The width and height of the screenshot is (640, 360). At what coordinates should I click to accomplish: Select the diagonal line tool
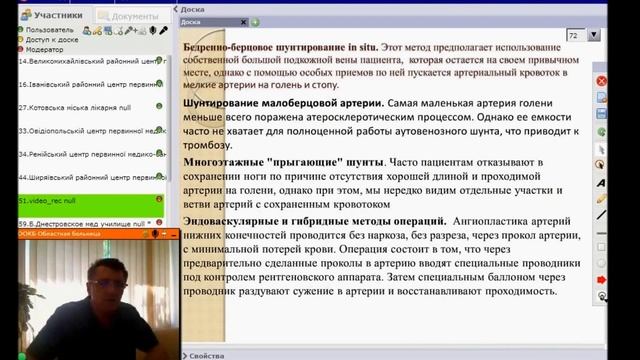[601, 215]
